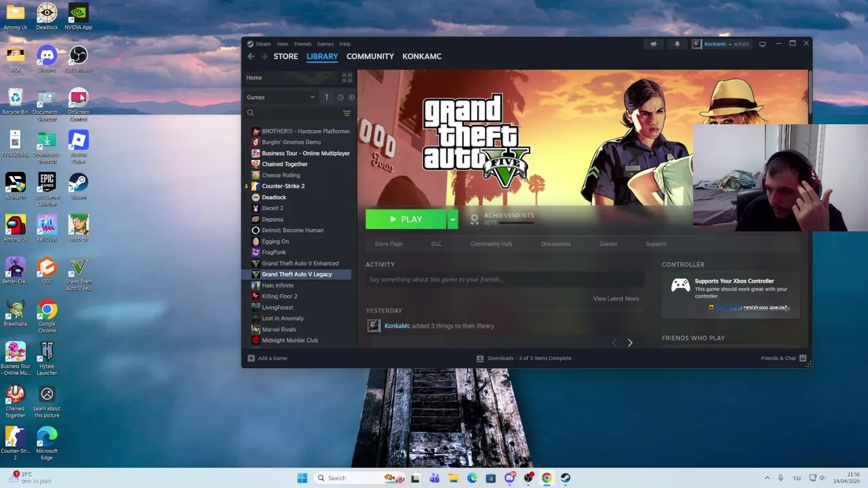Go to STORE tab
This screenshot has width=868, height=488.
point(285,56)
